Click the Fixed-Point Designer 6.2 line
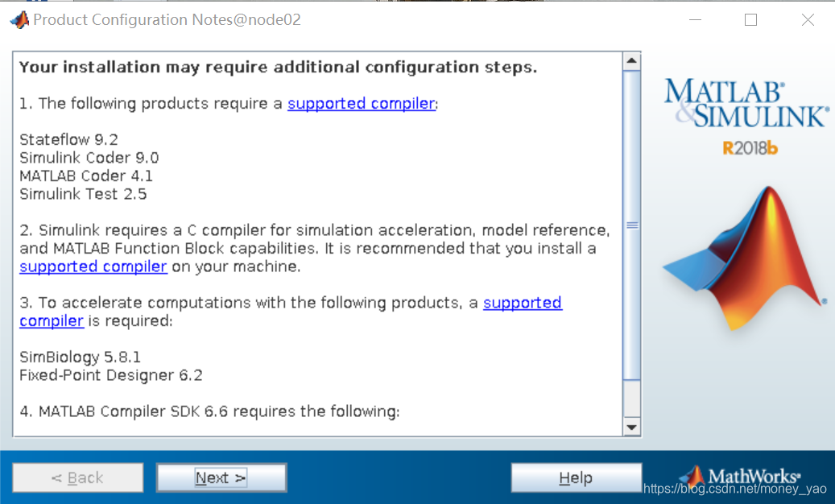835x504 pixels. click(111, 375)
